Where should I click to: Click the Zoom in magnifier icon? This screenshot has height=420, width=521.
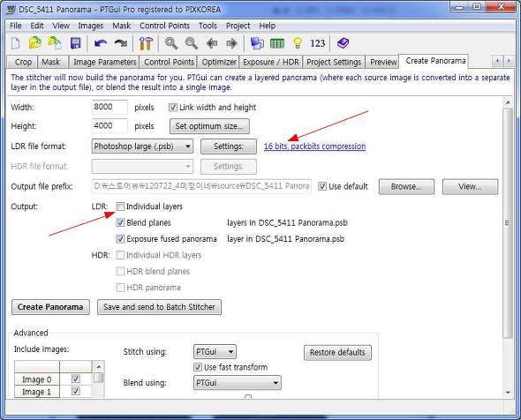pos(171,43)
